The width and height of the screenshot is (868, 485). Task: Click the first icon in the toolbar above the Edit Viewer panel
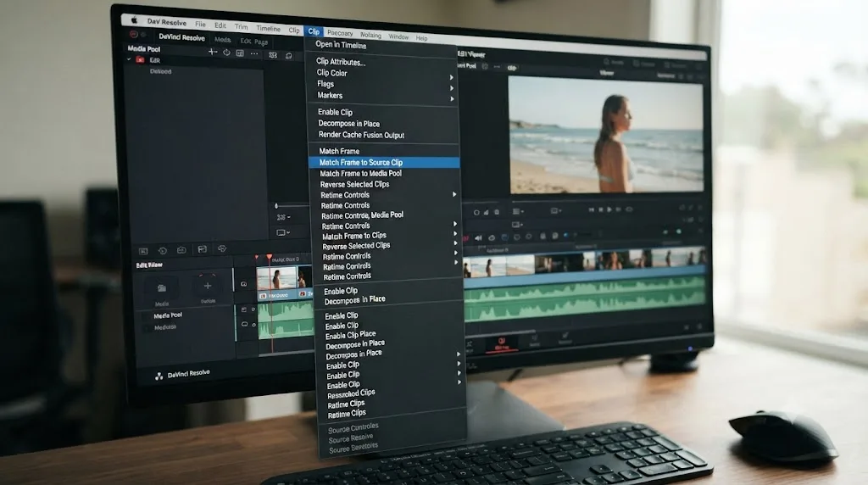pyautogui.click(x=143, y=251)
